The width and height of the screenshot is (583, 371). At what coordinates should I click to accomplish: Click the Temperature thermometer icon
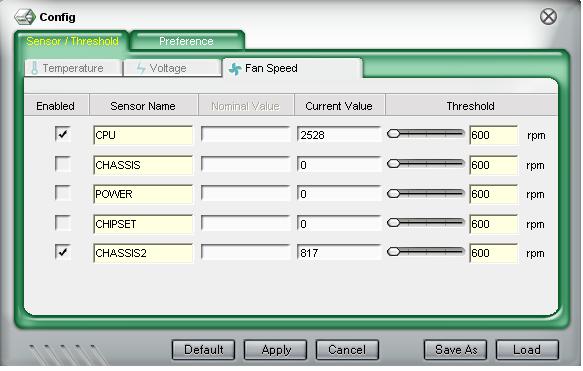35,68
